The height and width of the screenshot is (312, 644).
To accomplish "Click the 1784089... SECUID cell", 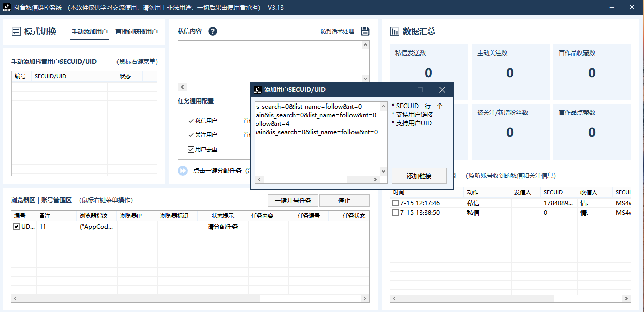I will click(559, 203).
